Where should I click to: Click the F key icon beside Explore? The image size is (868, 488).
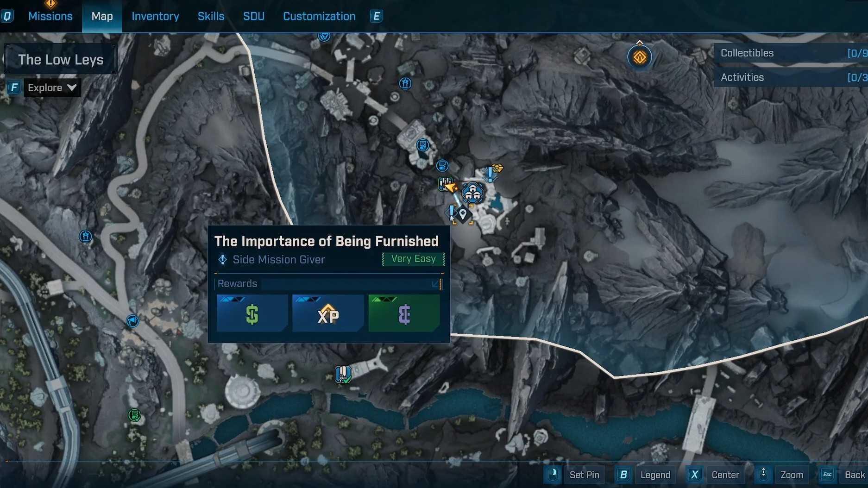14,88
